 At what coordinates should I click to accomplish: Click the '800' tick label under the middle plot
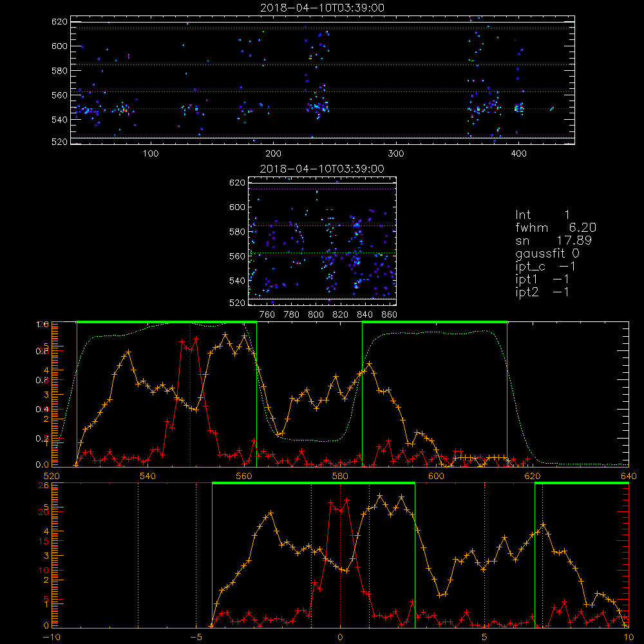tap(316, 315)
